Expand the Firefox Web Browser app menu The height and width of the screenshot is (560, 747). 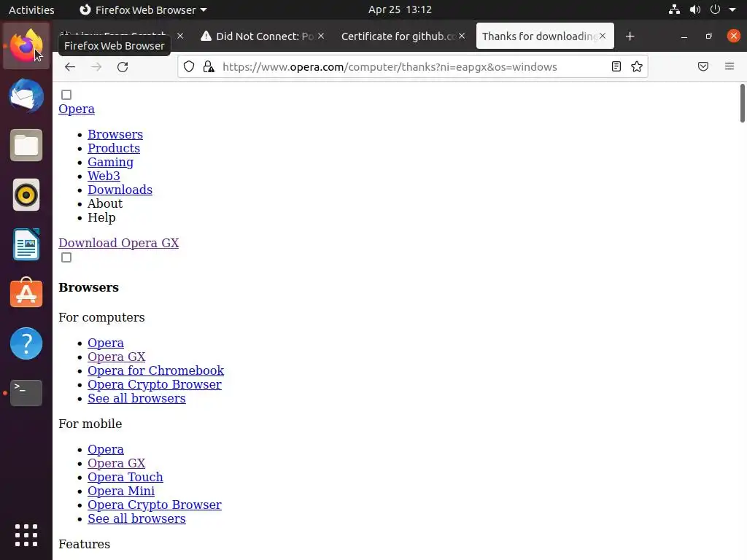click(x=143, y=10)
